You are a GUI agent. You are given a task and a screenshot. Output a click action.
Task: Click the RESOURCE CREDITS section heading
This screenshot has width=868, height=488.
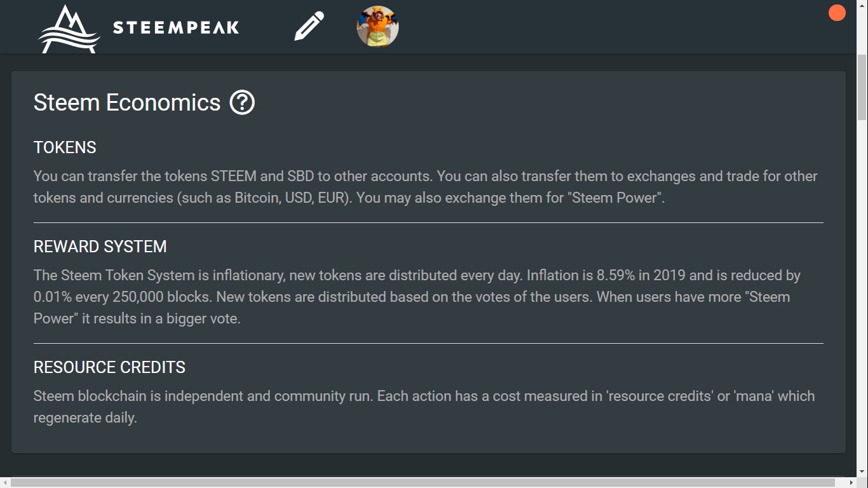pyautogui.click(x=109, y=367)
